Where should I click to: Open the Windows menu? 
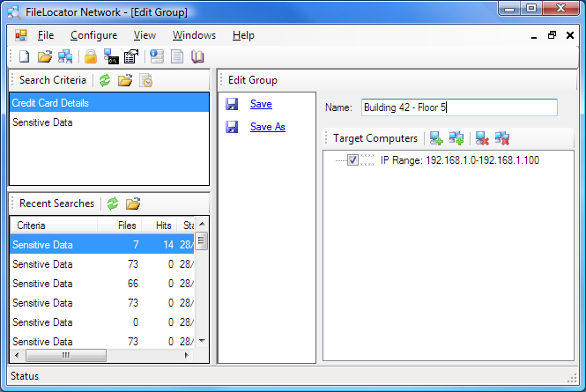pyautogui.click(x=194, y=35)
